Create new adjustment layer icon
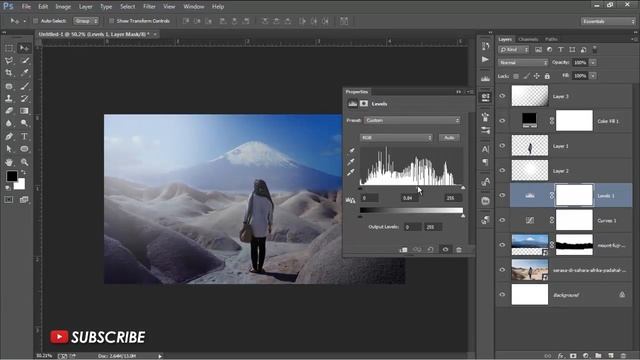 click(x=586, y=356)
